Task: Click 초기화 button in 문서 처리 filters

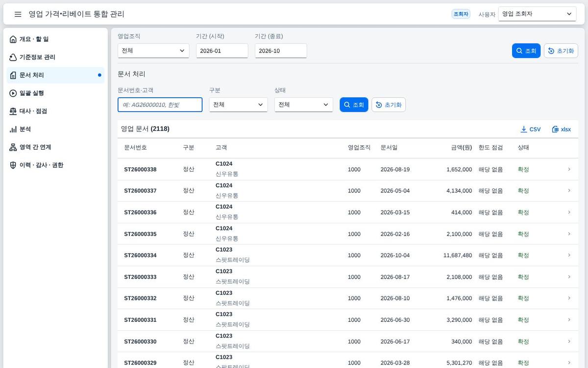Action: point(389,105)
